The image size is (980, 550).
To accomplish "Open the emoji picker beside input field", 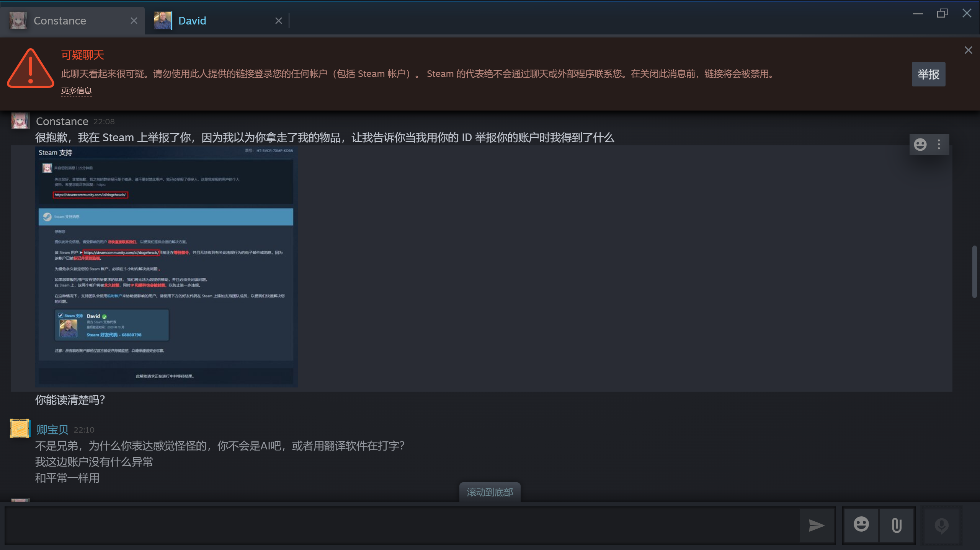I will click(861, 525).
